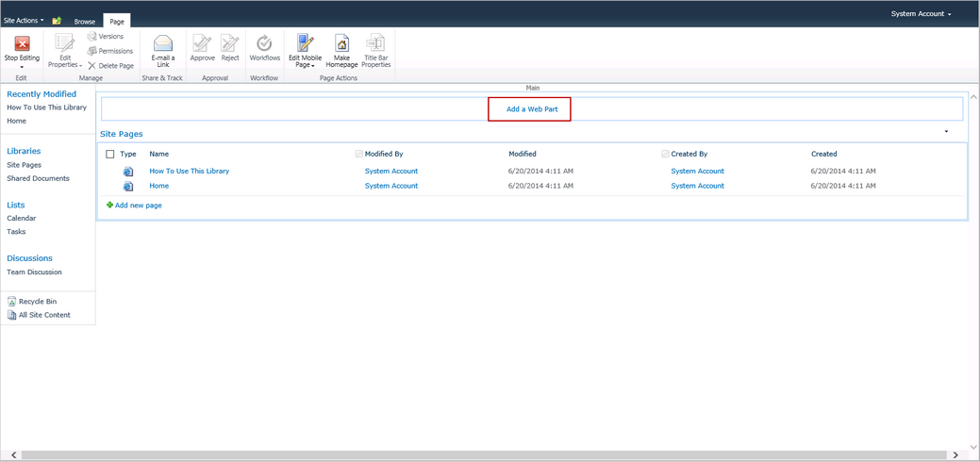
Task: Click the All Site Content icon
Action: point(12,315)
